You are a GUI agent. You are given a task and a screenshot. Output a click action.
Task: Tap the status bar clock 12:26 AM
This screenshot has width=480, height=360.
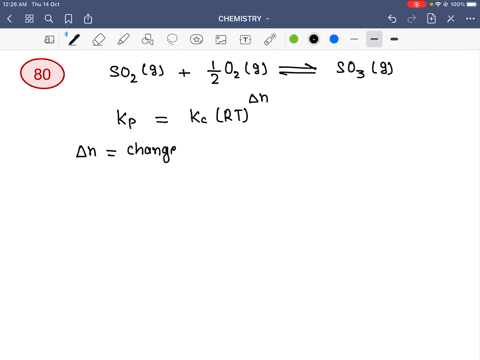(x=15, y=4)
